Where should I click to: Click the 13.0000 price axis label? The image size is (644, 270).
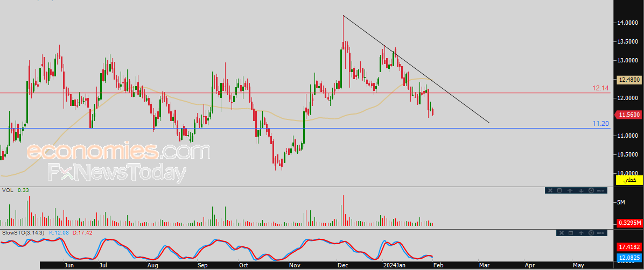point(626,60)
